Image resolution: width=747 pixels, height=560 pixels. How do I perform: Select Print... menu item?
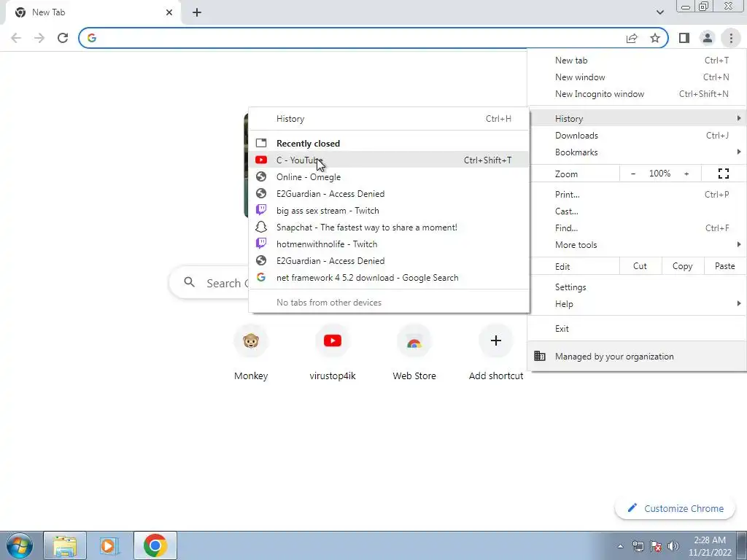coord(637,194)
